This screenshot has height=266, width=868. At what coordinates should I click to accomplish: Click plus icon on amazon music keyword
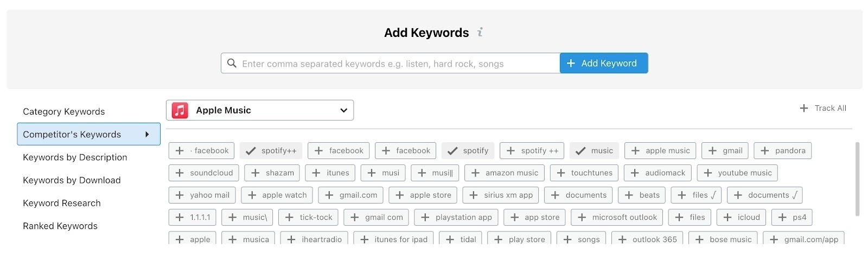coord(475,173)
